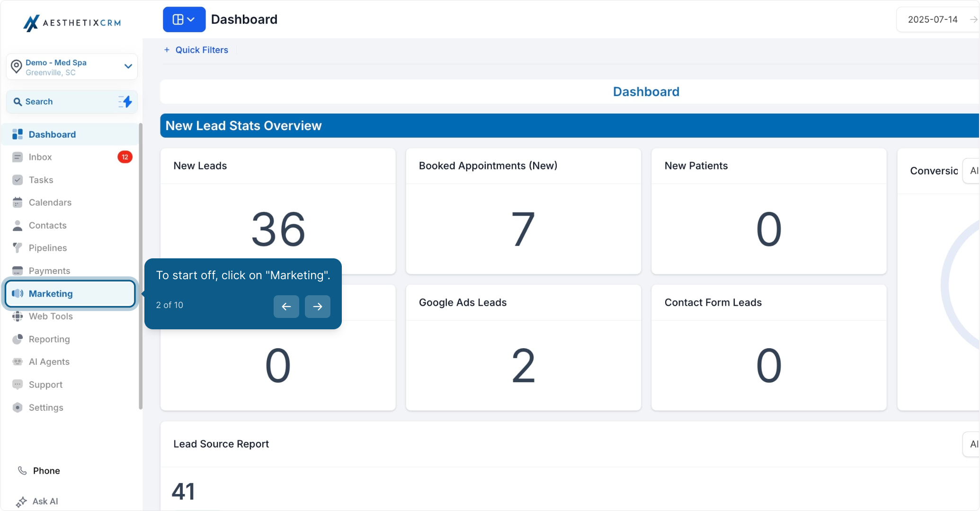Open the Inbox menu item
The width and height of the screenshot is (980, 511).
coord(70,157)
